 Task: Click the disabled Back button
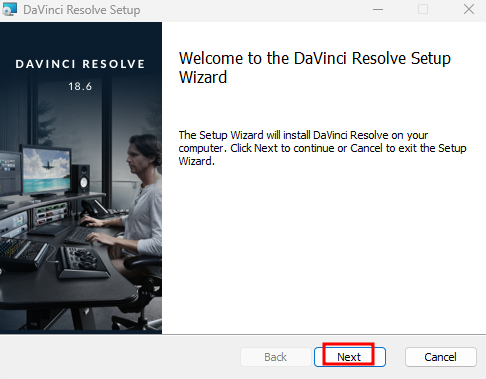[275, 357]
